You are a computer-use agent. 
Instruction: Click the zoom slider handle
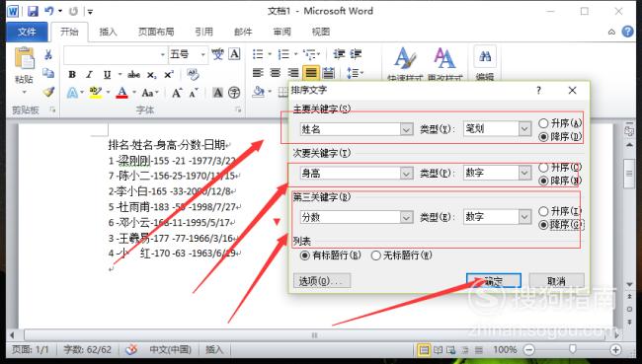573,349
